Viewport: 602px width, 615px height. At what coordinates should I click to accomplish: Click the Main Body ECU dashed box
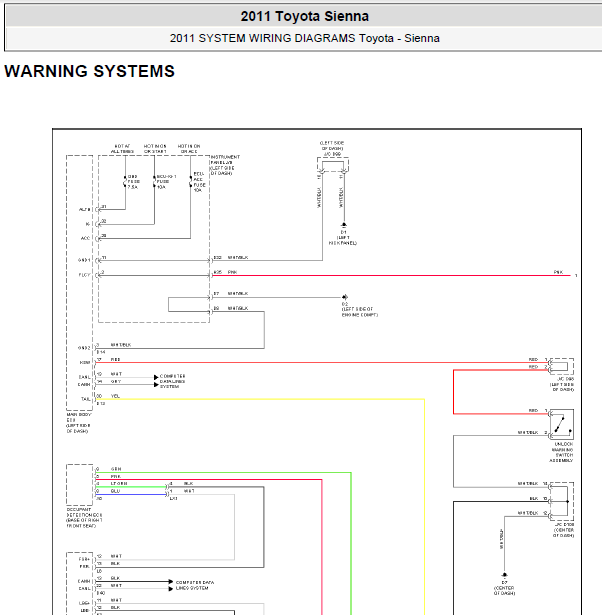(x=80, y=283)
